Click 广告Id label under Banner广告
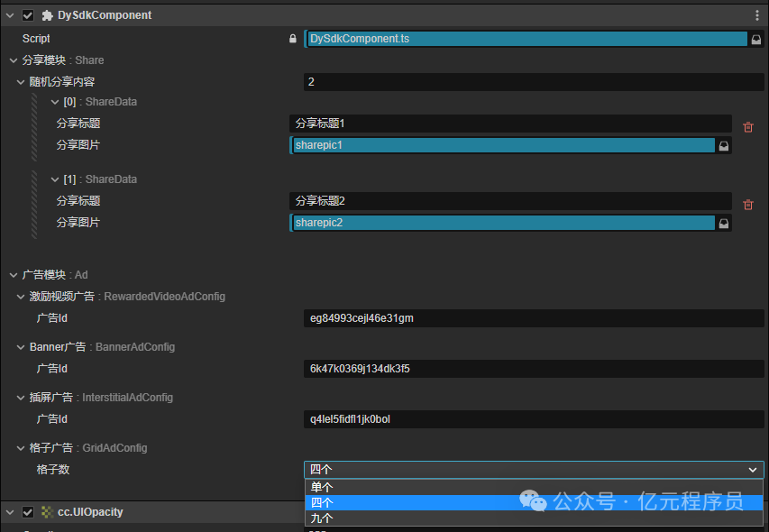The height and width of the screenshot is (532, 769). (52, 369)
